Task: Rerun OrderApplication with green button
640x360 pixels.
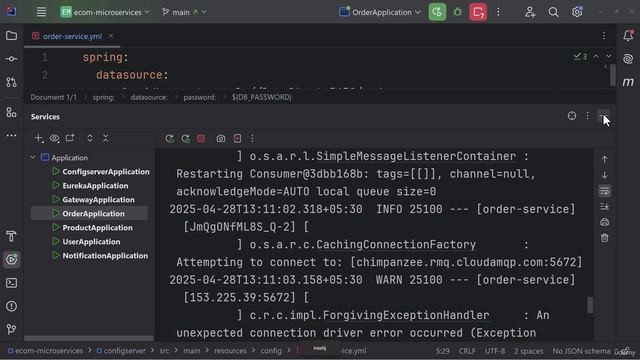Action: coord(437,12)
